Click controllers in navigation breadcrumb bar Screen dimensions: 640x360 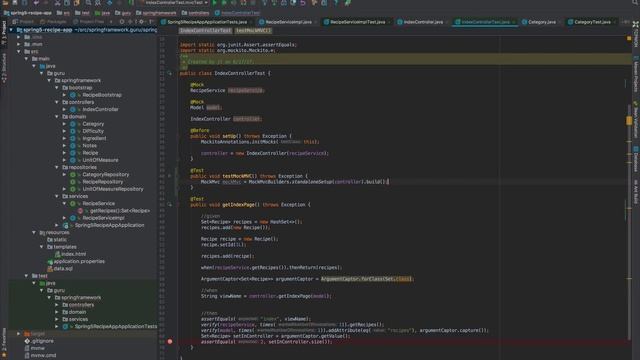196,13
